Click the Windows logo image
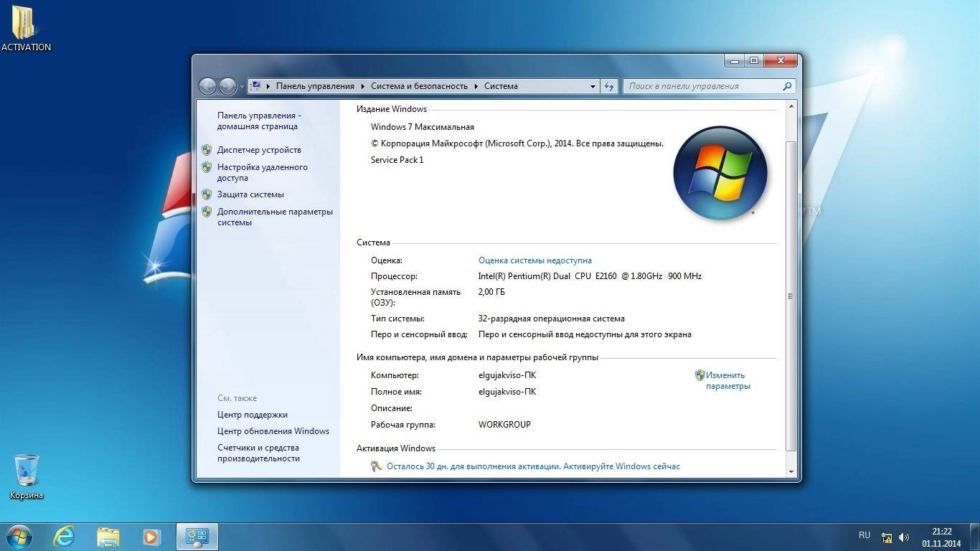The height and width of the screenshot is (551, 980). (x=720, y=173)
